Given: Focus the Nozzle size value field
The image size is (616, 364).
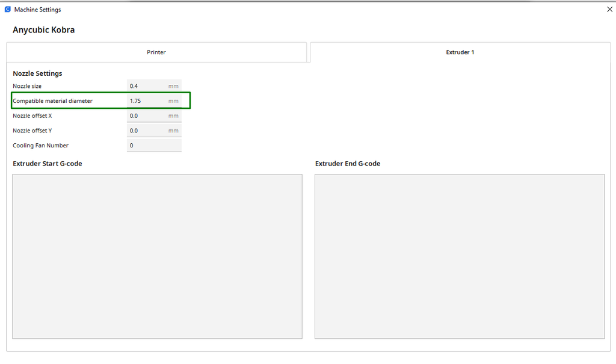Looking at the screenshot, I should (154, 86).
